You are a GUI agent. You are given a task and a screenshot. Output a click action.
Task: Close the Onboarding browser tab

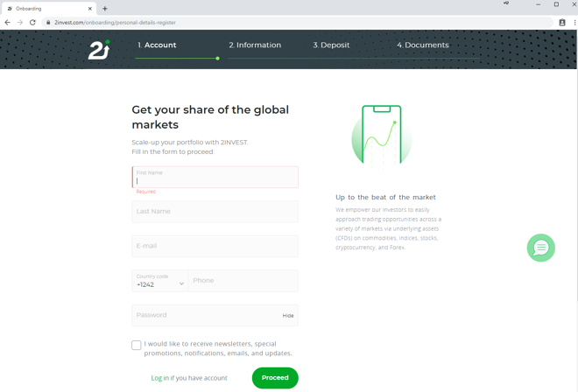click(90, 9)
